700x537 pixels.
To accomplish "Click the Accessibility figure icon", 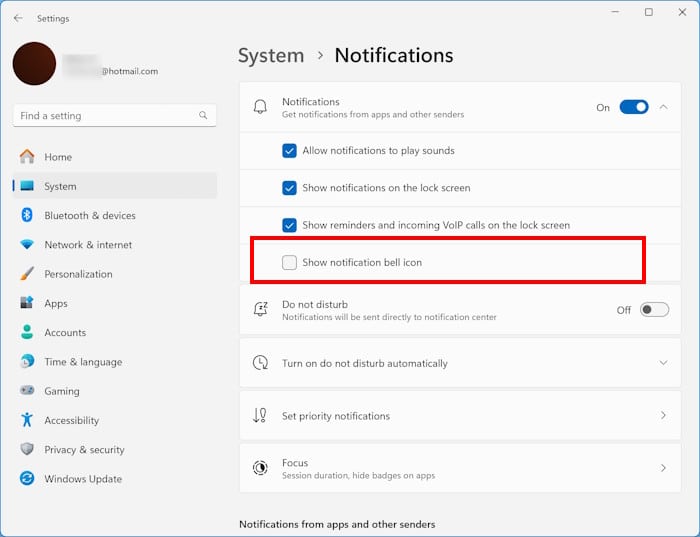I will tap(26, 420).
